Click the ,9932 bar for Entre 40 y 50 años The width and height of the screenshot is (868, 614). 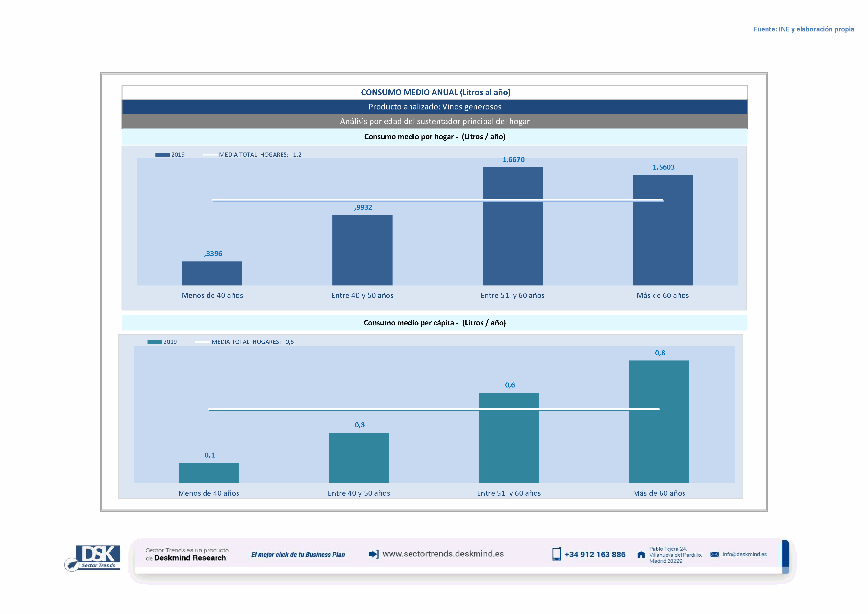362,250
